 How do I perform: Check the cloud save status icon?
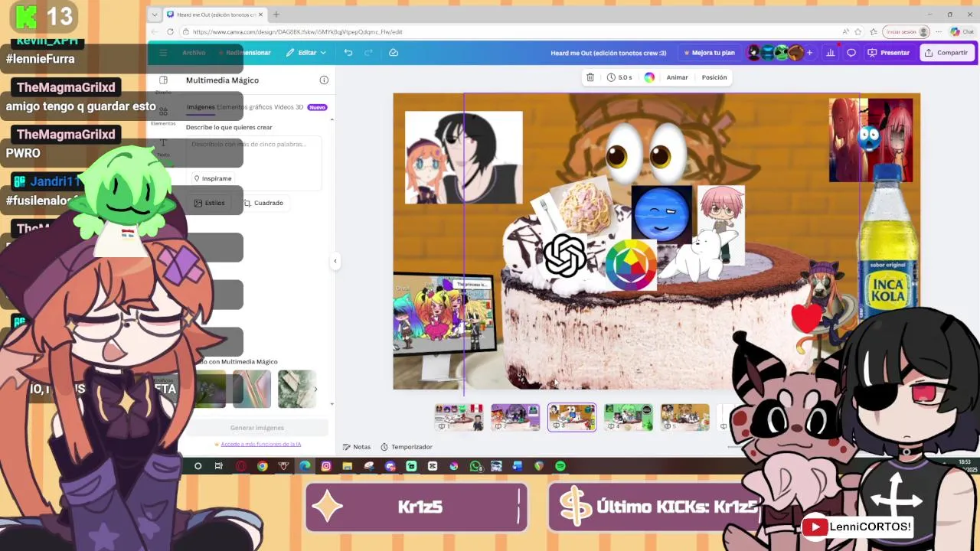click(x=394, y=53)
